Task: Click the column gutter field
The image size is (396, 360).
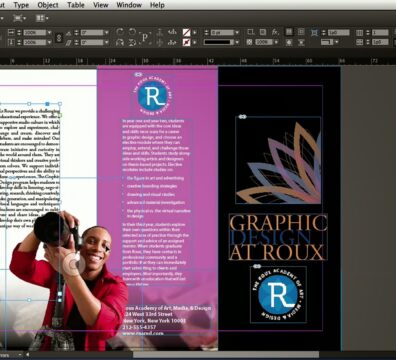Action: click(x=380, y=42)
